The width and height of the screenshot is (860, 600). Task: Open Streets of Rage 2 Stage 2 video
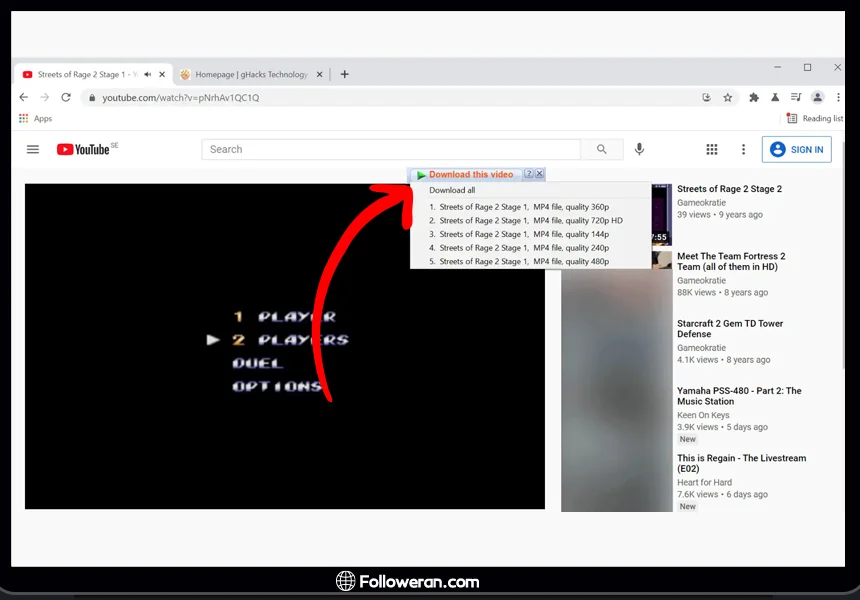click(x=729, y=189)
